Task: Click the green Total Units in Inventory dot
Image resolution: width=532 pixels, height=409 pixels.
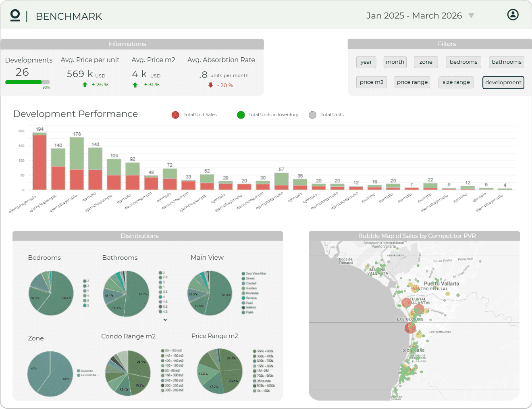Action: (241, 115)
